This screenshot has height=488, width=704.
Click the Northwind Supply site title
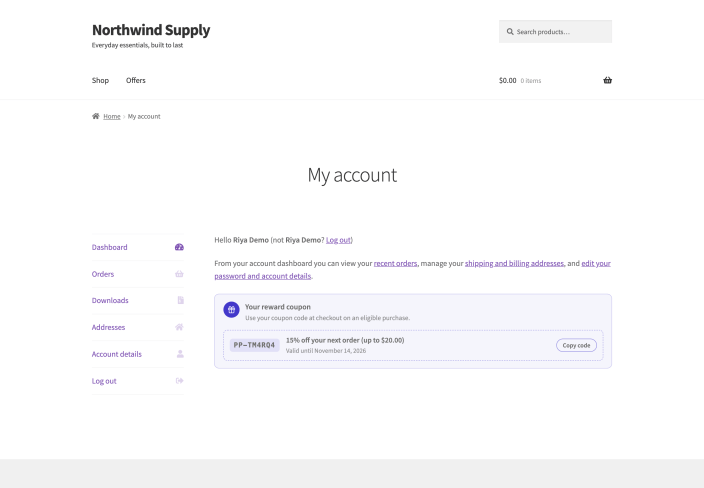coord(151,30)
